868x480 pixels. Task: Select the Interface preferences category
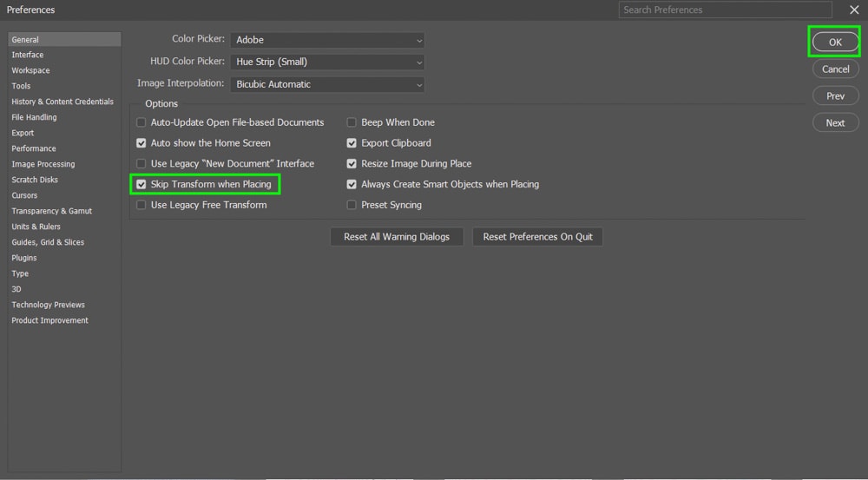[x=28, y=55]
